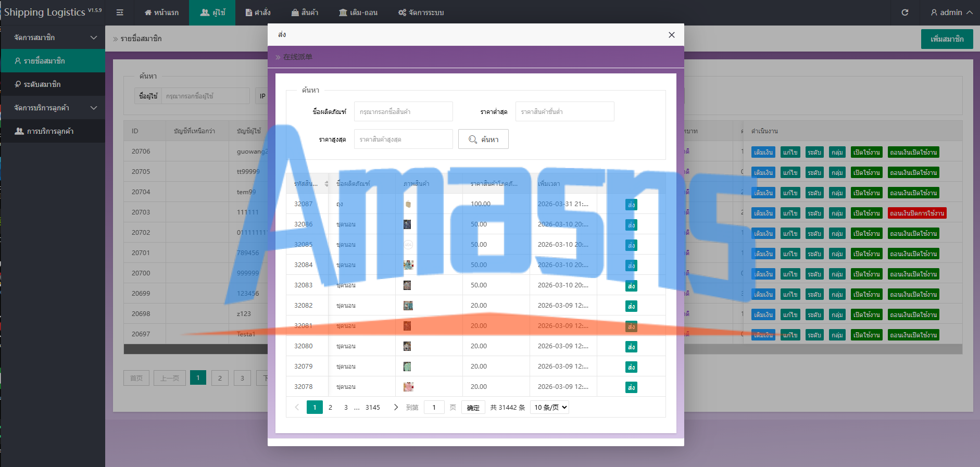Click ระดับ level button for member 20704

[814, 193]
